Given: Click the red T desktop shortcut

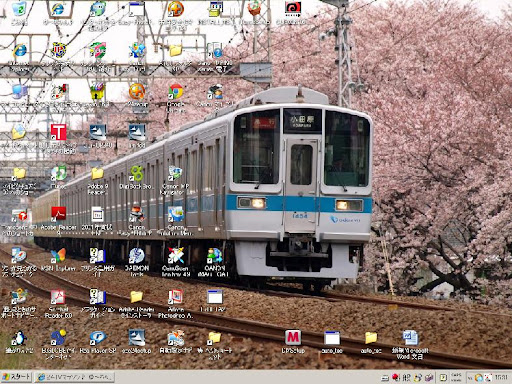Looking at the screenshot, I should coord(58,132).
